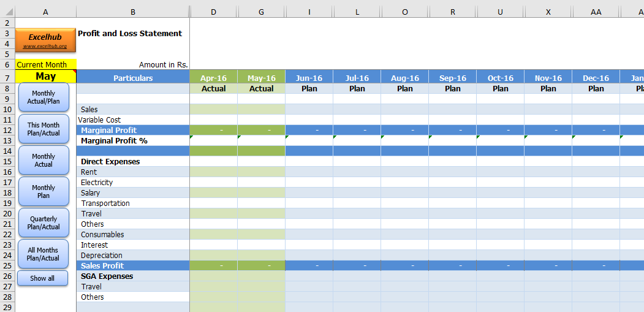Click the Sales cell for Apr-16

(x=214, y=109)
